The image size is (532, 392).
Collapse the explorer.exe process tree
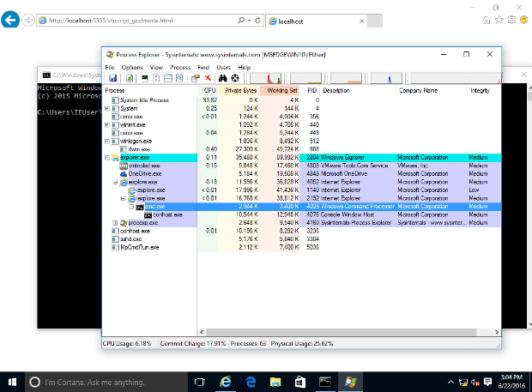click(107, 158)
